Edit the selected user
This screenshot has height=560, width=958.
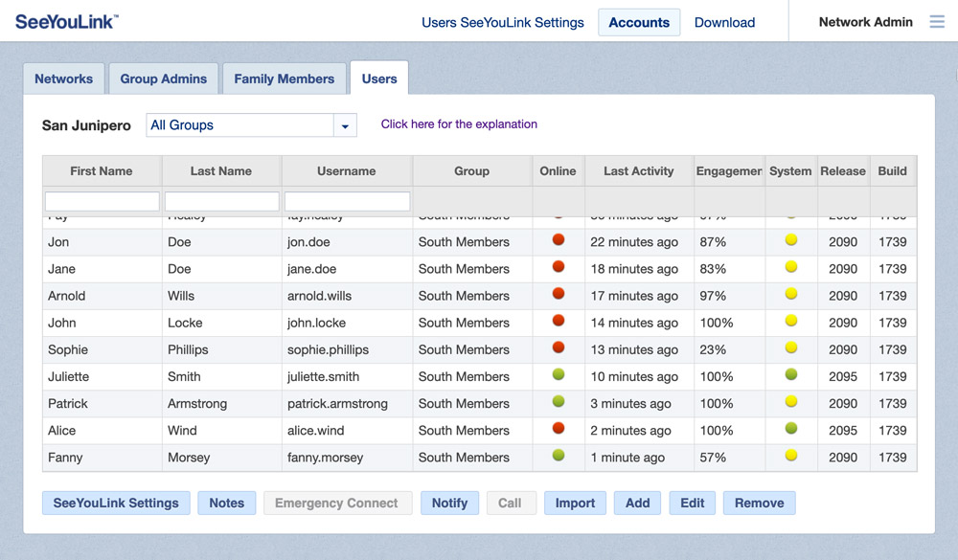pyautogui.click(x=693, y=504)
